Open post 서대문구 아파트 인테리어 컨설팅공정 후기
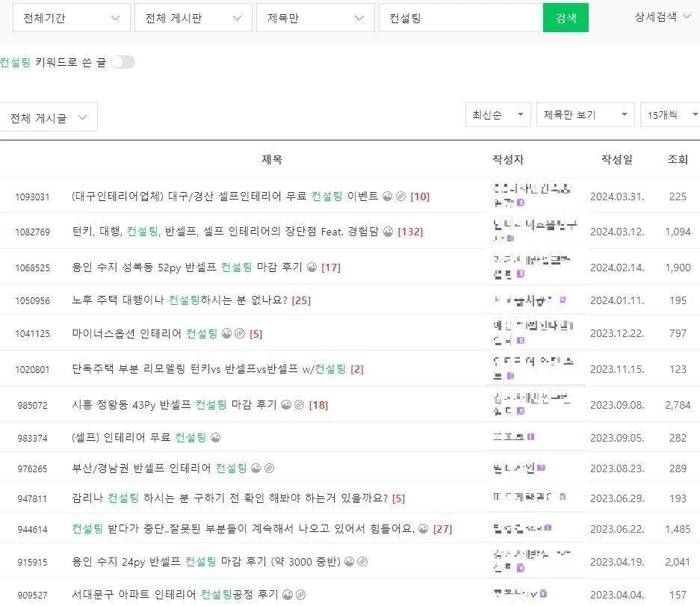The image size is (700, 606). coord(175,594)
